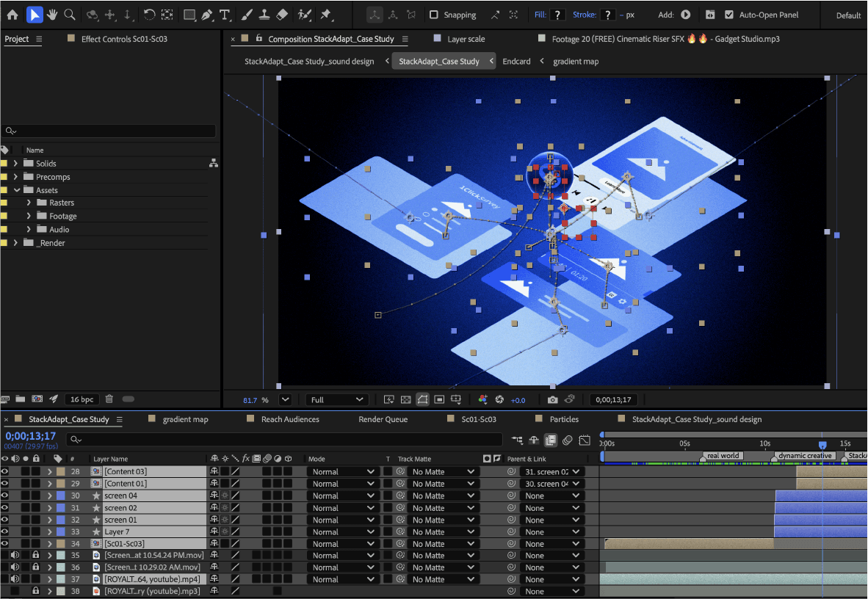Screen dimensions: 868x599
Task: Select the Pen tool
Action: 207,15
